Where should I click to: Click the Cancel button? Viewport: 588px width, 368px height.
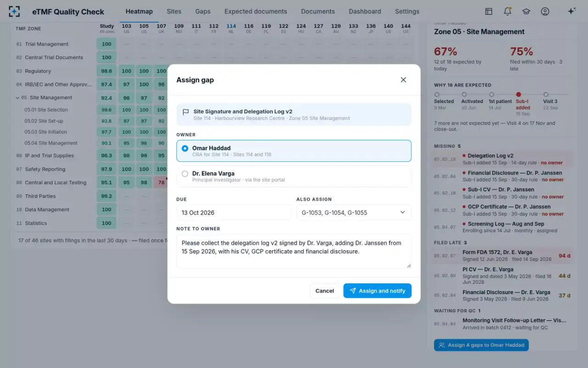[x=325, y=291]
